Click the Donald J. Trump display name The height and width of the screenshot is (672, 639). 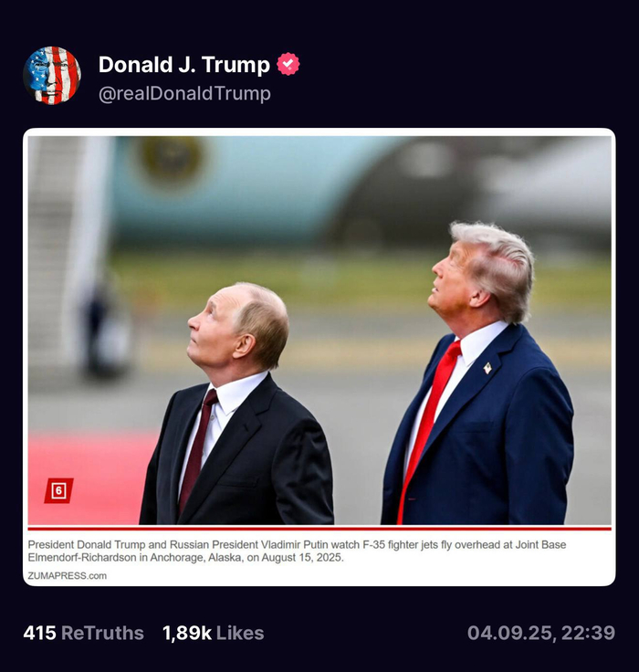(184, 65)
